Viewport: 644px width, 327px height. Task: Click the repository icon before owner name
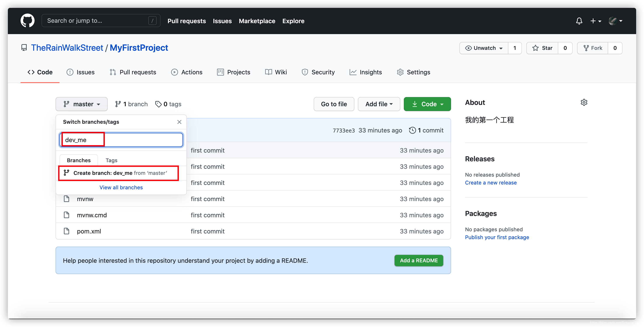coord(24,48)
